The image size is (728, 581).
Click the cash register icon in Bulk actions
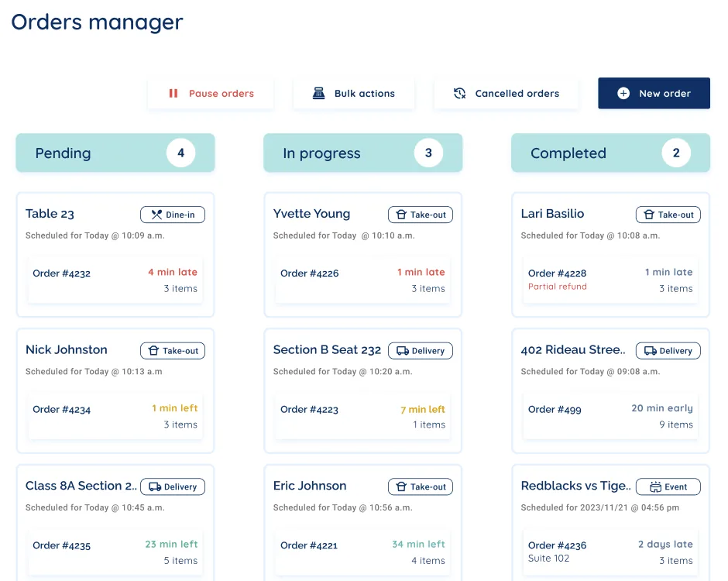pyautogui.click(x=318, y=94)
